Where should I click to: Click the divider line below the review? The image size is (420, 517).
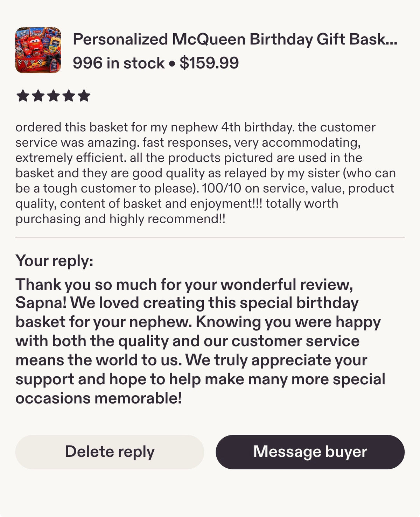click(x=210, y=238)
